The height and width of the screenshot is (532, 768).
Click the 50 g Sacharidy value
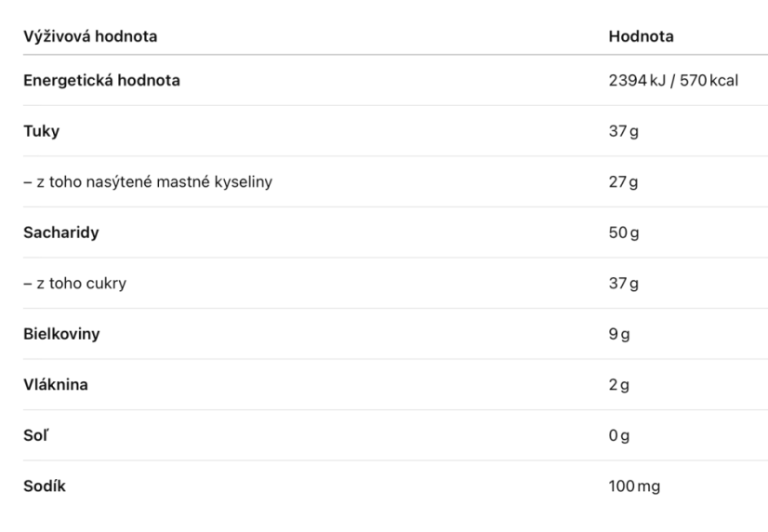(x=624, y=233)
